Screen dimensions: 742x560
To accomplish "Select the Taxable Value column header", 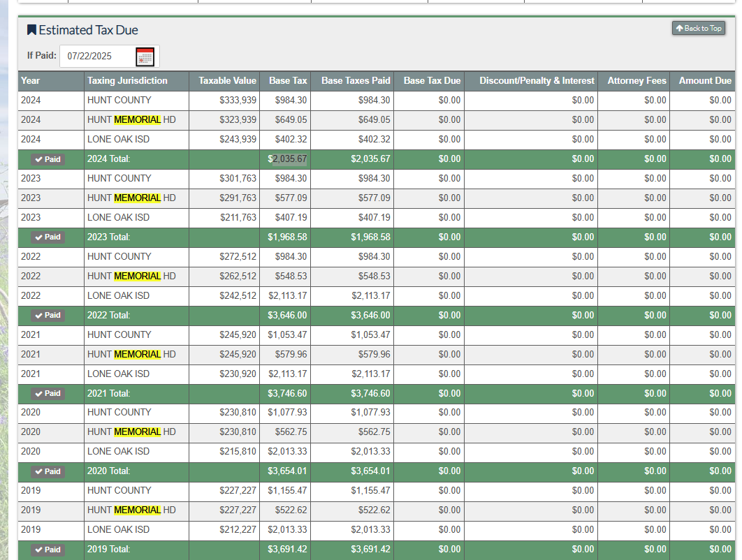I will (227, 81).
